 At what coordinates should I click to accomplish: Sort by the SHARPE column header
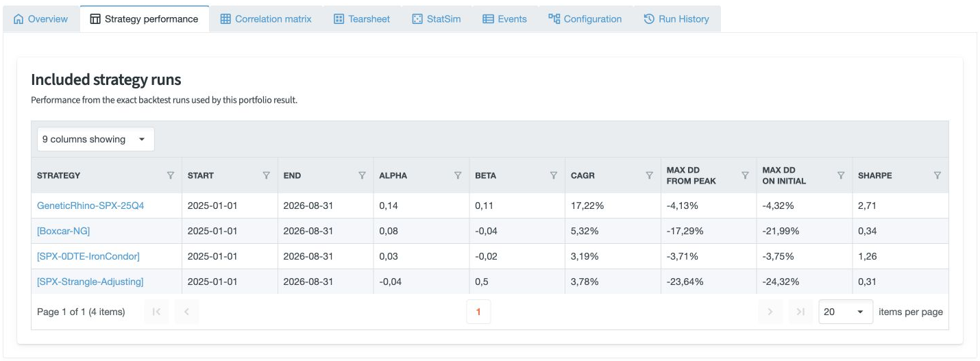click(875, 175)
